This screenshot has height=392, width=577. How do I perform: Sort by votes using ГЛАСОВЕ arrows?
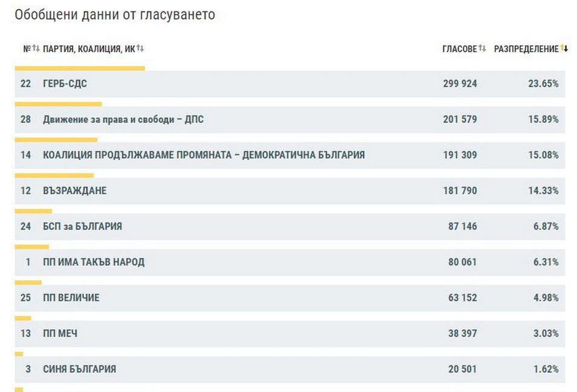[482, 48]
